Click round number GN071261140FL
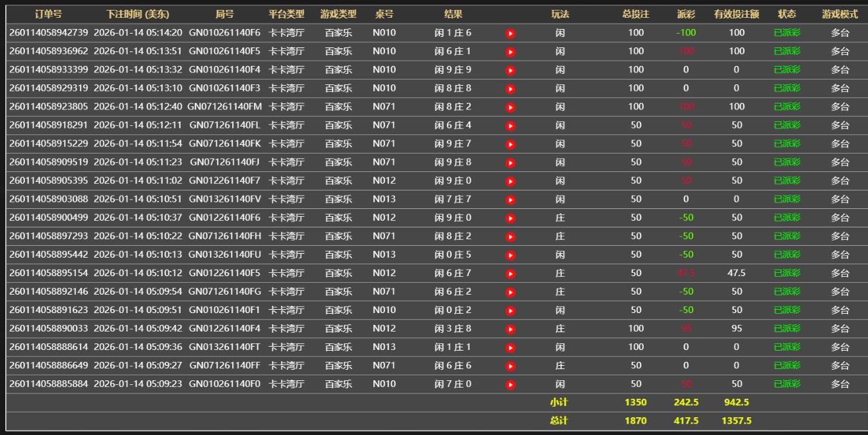This screenshot has width=868, height=435. (x=224, y=125)
